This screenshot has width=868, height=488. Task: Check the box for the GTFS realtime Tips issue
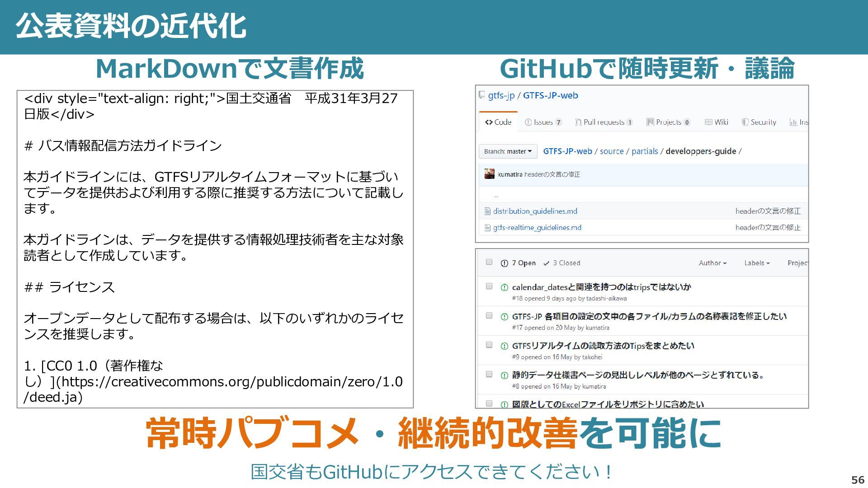pos(489,345)
